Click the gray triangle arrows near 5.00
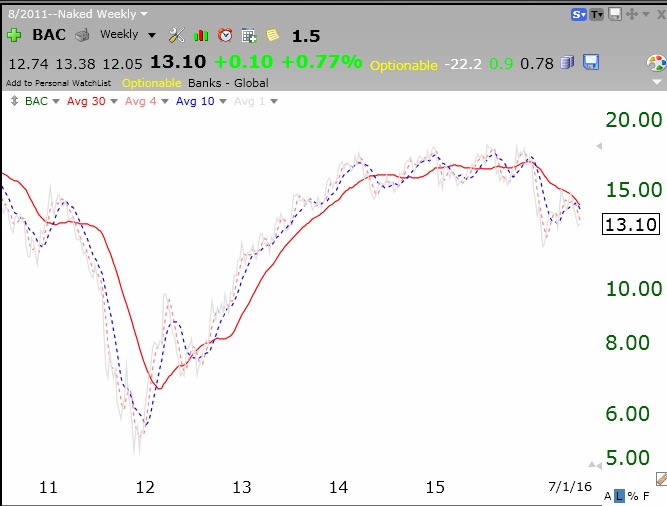 pyautogui.click(x=595, y=465)
